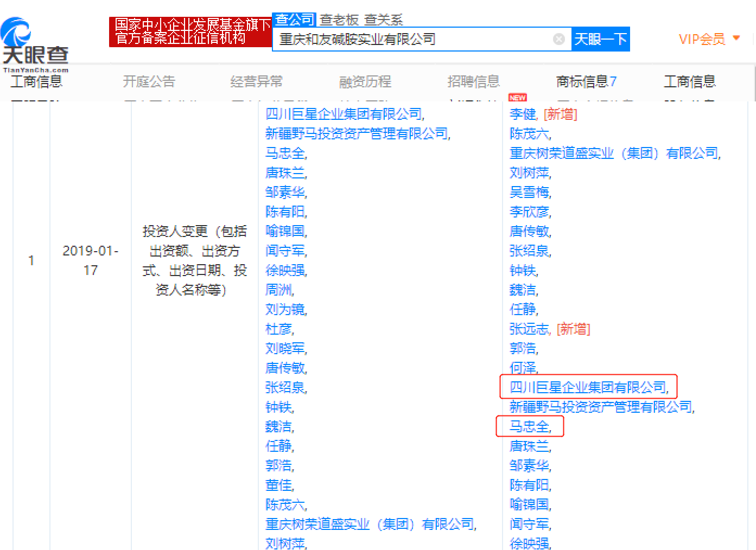Open 马忠全 in the after-change column

click(x=530, y=426)
